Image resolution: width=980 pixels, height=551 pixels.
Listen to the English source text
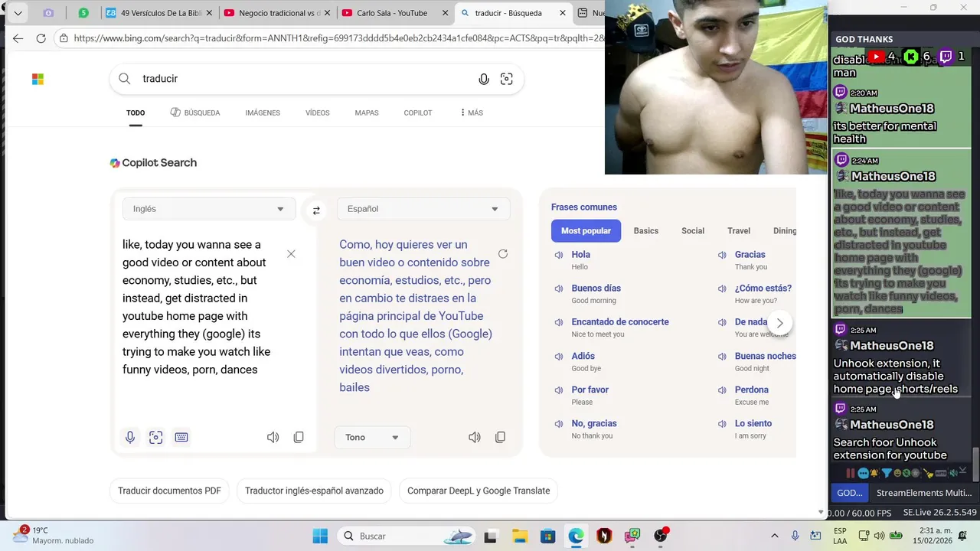pyautogui.click(x=273, y=437)
